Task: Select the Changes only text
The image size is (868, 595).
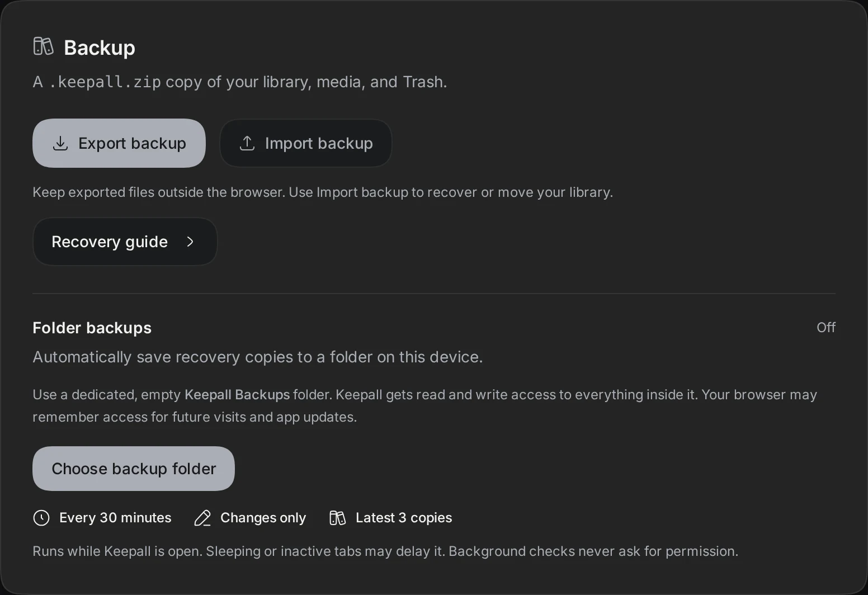Action: point(263,518)
